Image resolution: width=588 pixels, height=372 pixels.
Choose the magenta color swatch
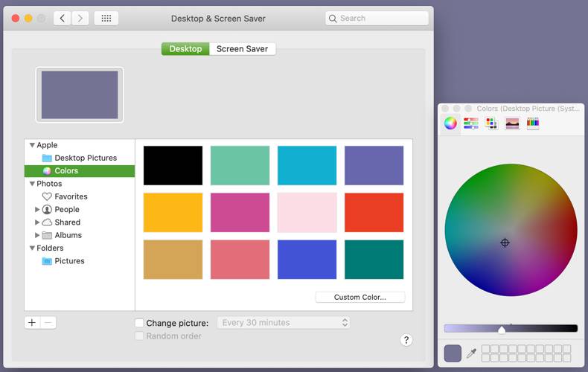tap(240, 212)
